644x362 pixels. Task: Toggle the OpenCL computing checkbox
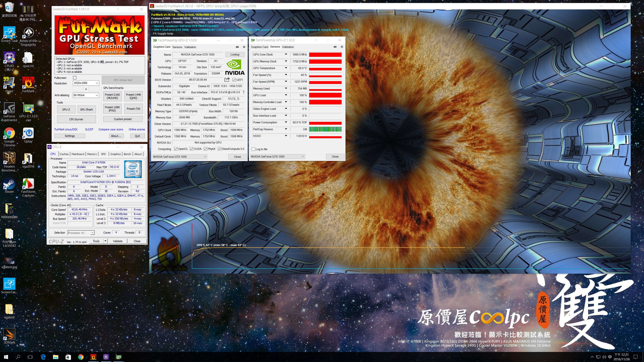pos(176,149)
